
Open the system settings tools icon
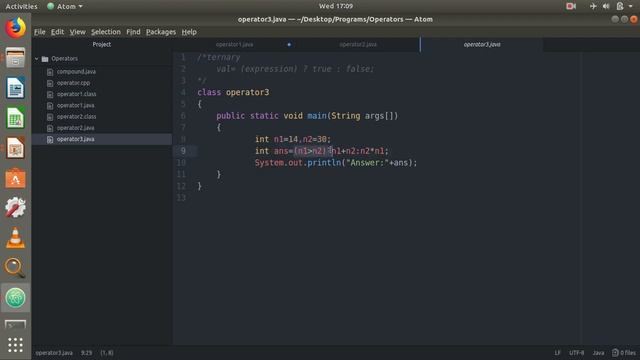click(x=15, y=208)
